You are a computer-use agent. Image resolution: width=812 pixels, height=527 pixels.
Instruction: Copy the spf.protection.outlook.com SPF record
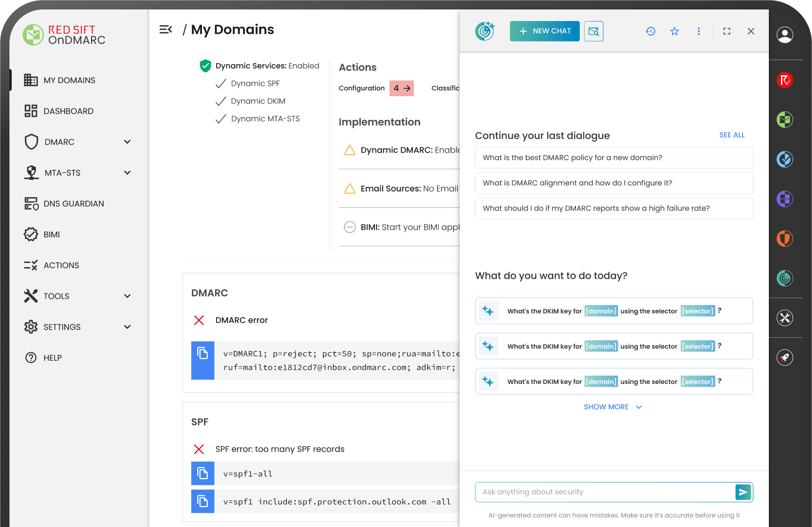pyautogui.click(x=202, y=501)
